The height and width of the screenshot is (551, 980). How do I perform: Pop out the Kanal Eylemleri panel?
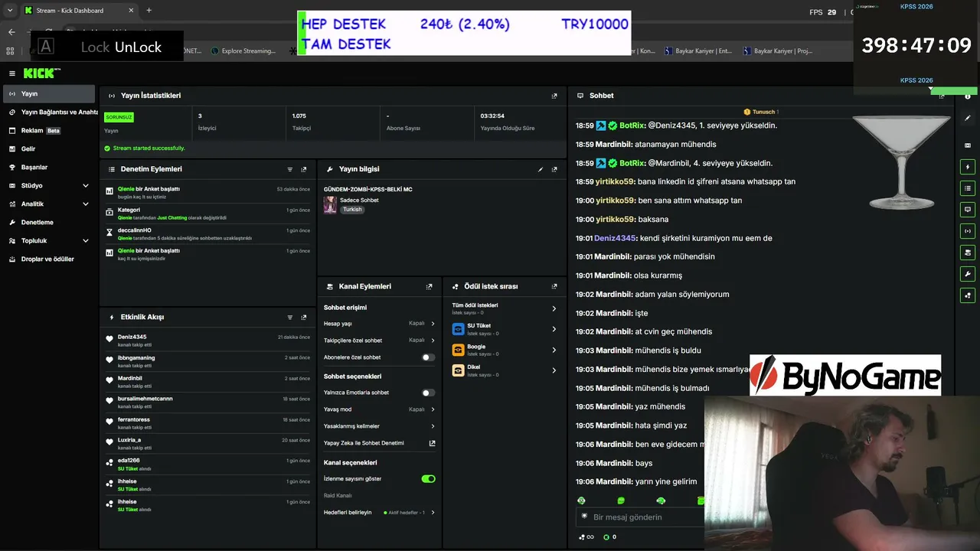click(429, 286)
